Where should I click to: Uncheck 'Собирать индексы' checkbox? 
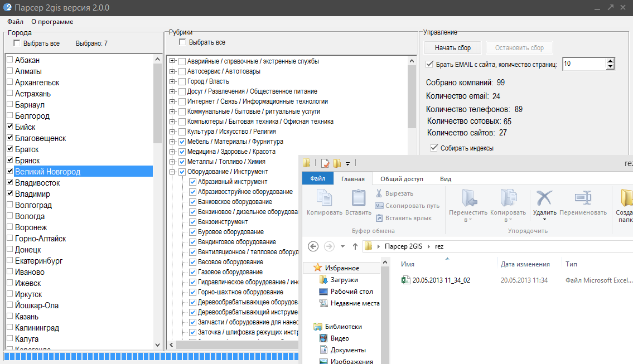[x=434, y=148]
